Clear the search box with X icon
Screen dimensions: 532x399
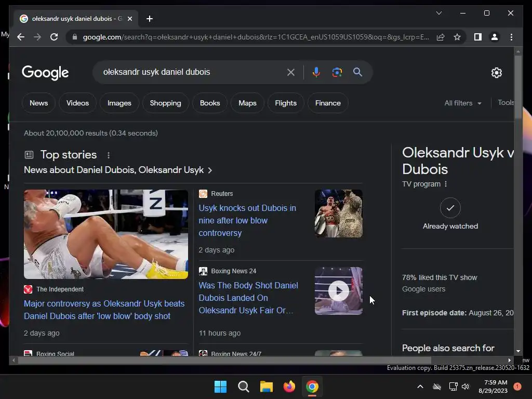point(291,72)
